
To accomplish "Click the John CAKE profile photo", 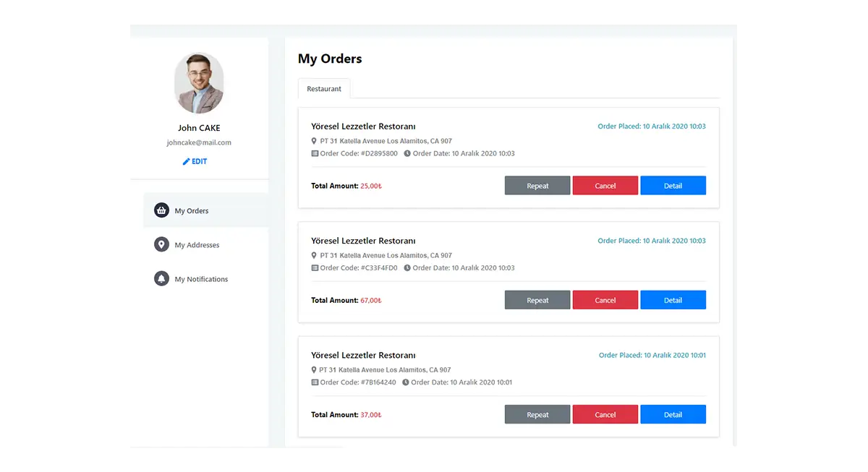I will click(x=199, y=82).
